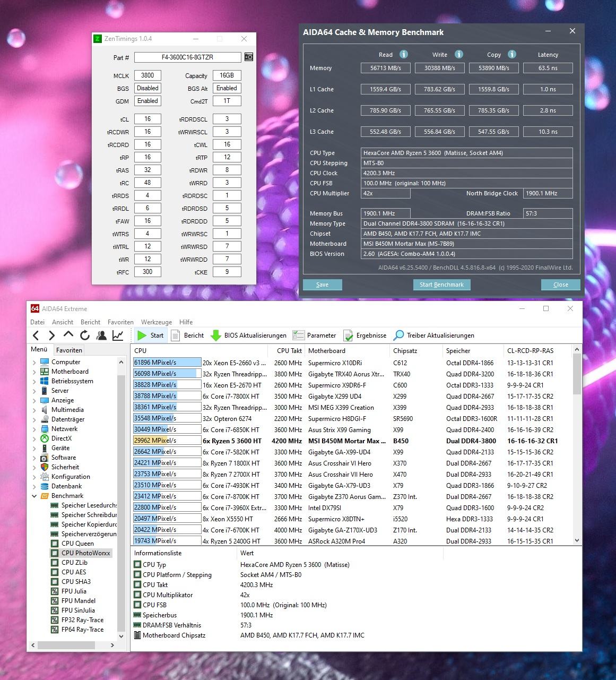Open Parameter settings in toolbar

[314, 335]
